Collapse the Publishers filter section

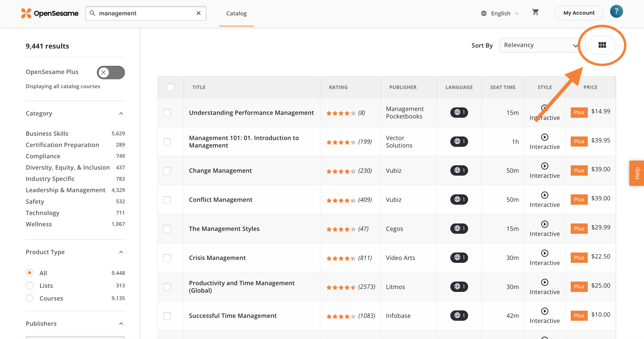pos(121,324)
